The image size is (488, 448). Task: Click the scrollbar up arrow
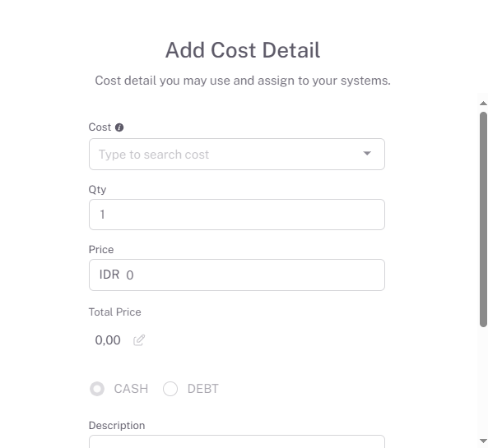coord(483,104)
